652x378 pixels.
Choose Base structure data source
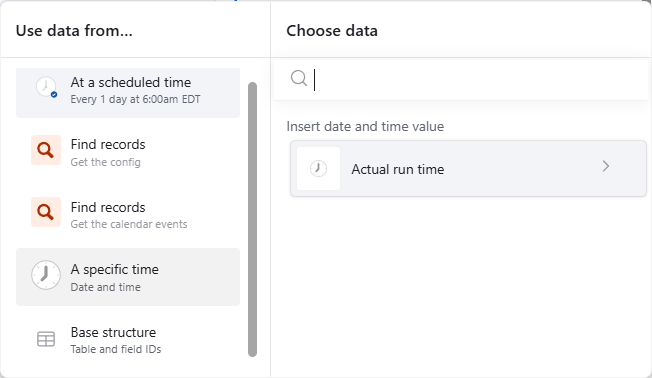128,340
